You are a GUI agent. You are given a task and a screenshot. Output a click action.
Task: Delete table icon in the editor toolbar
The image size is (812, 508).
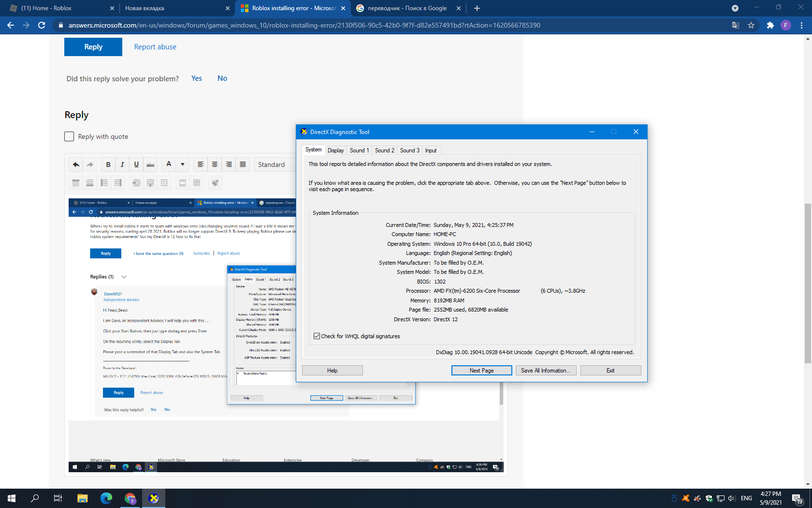(164, 183)
